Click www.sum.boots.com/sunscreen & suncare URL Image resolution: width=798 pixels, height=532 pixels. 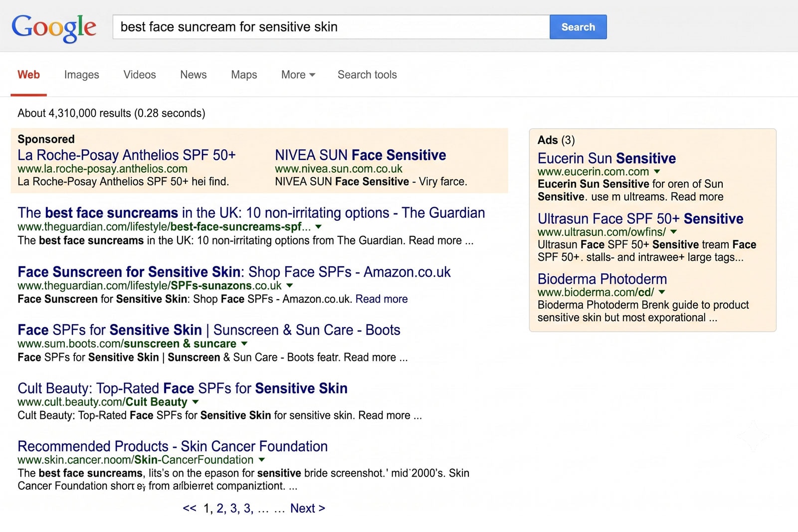pyautogui.click(x=127, y=344)
